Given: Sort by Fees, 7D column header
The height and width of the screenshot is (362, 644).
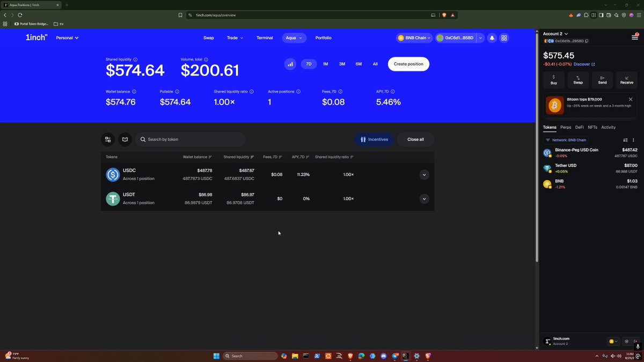Looking at the screenshot, I should [x=273, y=157].
